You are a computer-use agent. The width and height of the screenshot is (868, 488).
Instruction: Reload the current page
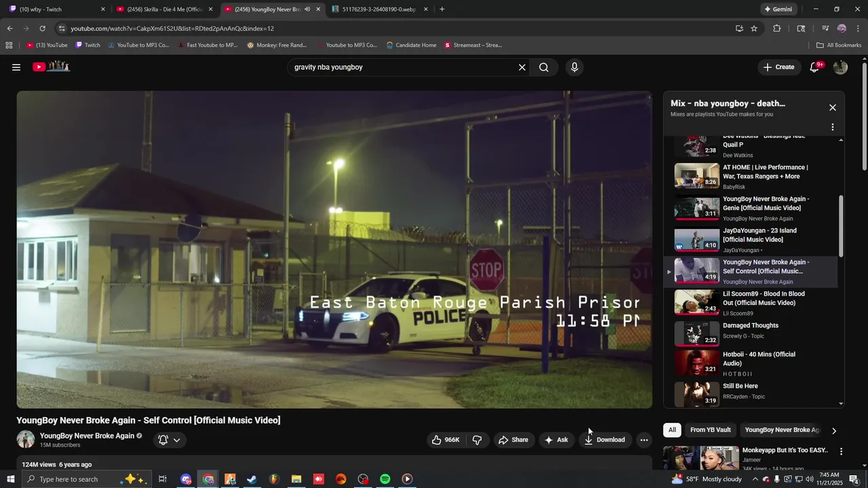click(42, 28)
